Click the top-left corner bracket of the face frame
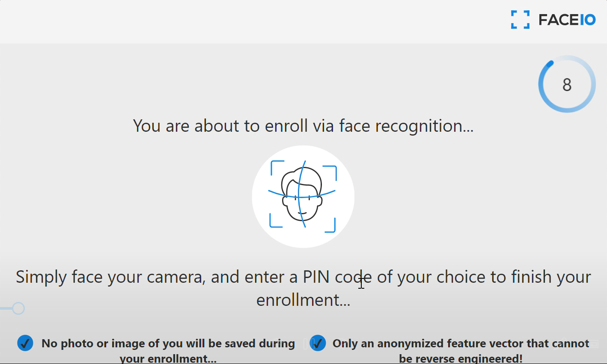Image resolution: width=607 pixels, height=364 pixels. tap(277, 167)
